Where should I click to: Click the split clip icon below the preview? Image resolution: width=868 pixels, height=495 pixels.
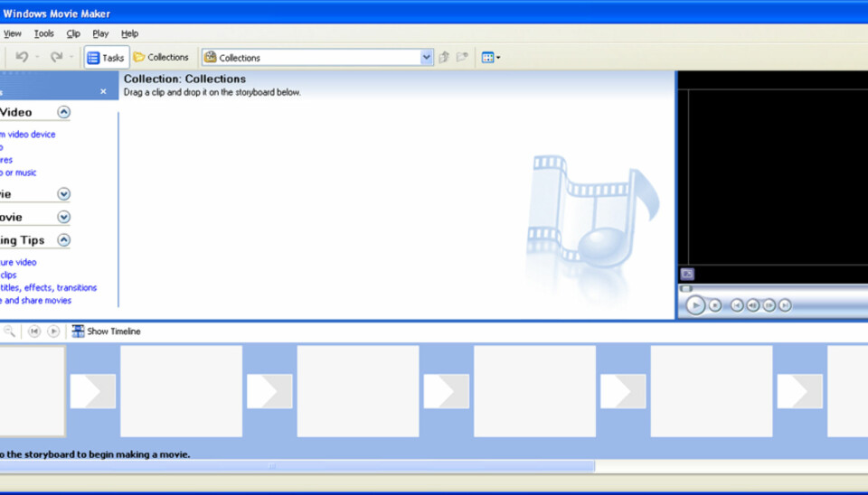tap(687, 274)
